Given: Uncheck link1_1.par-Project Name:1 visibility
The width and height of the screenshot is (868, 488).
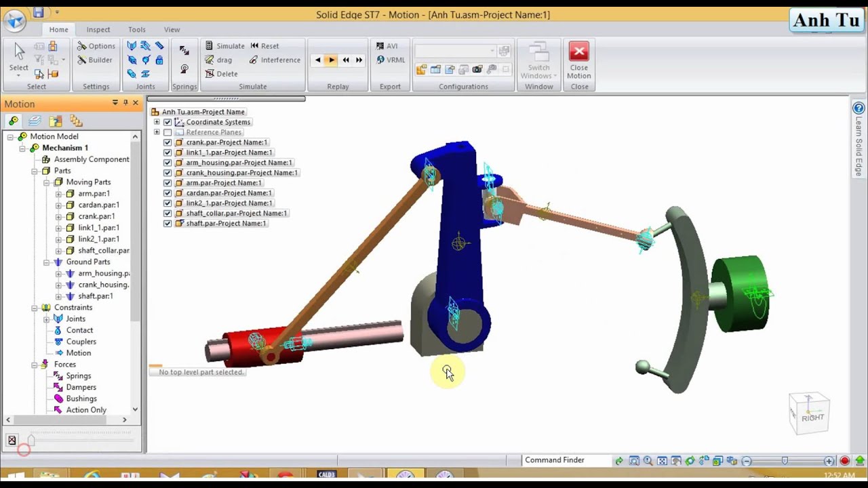Looking at the screenshot, I should point(167,152).
